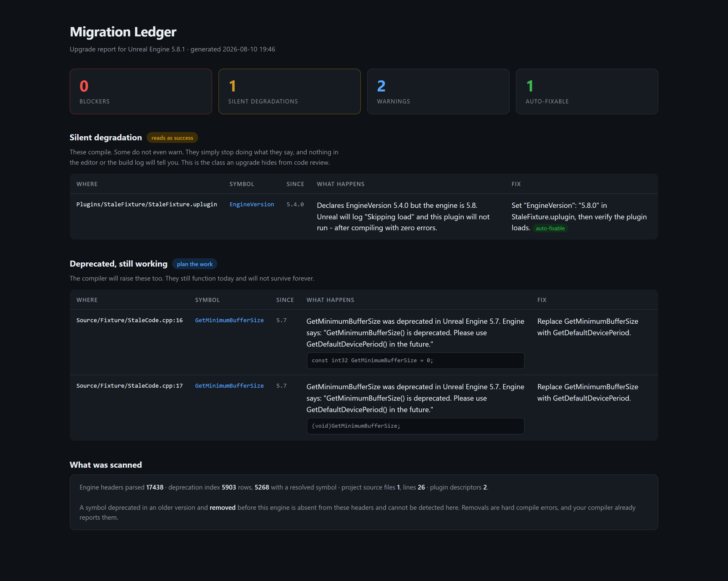Screen dimensions: 728x581
Task: Click the WHERE header in the Silent degradation table
Action: click(x=87, y=184)
